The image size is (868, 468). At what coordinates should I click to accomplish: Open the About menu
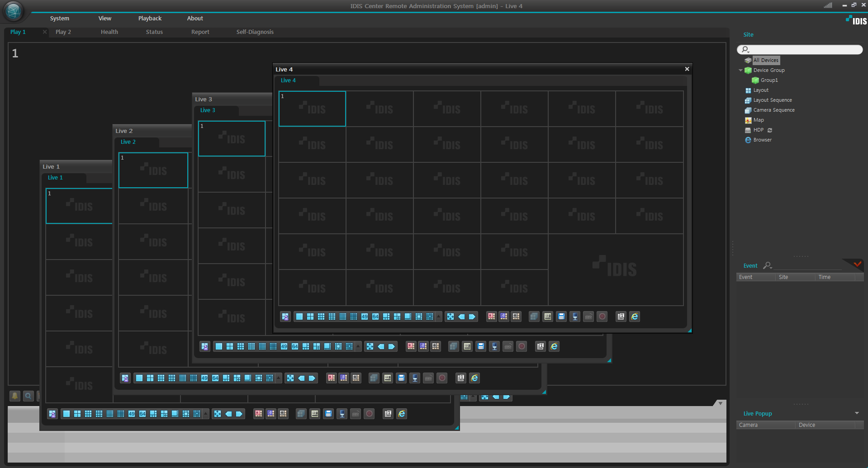click(x=195, y=19)
